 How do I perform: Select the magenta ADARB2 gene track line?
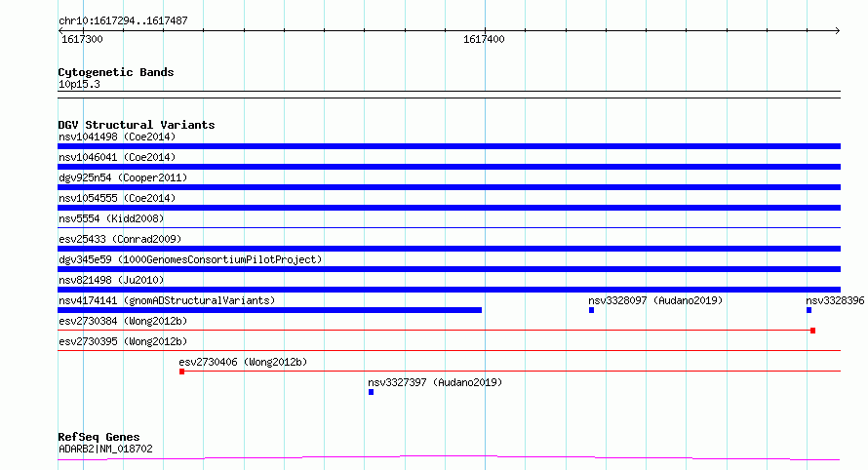pyautogui.click(x=449, y=457)
